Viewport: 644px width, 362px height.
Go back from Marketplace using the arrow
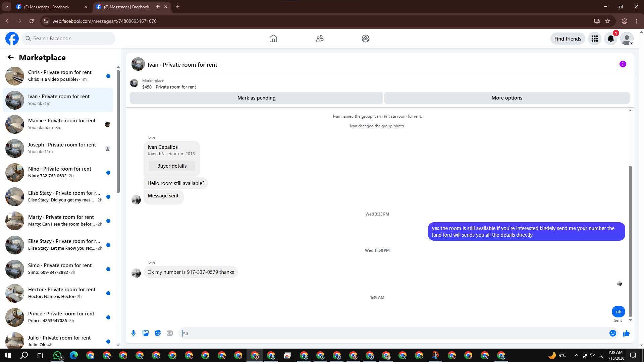click(x=11, y=58)
